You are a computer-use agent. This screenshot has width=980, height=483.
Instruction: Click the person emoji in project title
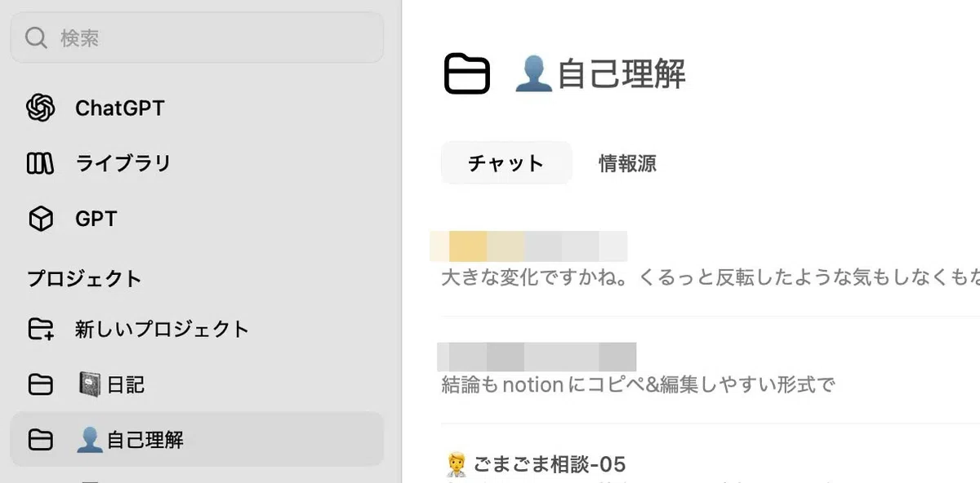pyautogui.click(x=533, y=74)
